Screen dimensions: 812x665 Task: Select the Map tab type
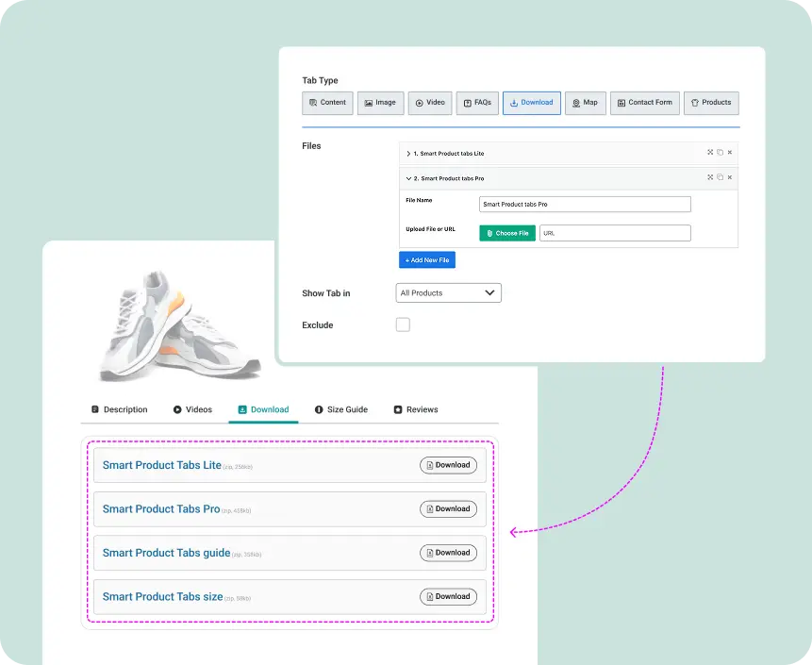(x=585, y=103)
